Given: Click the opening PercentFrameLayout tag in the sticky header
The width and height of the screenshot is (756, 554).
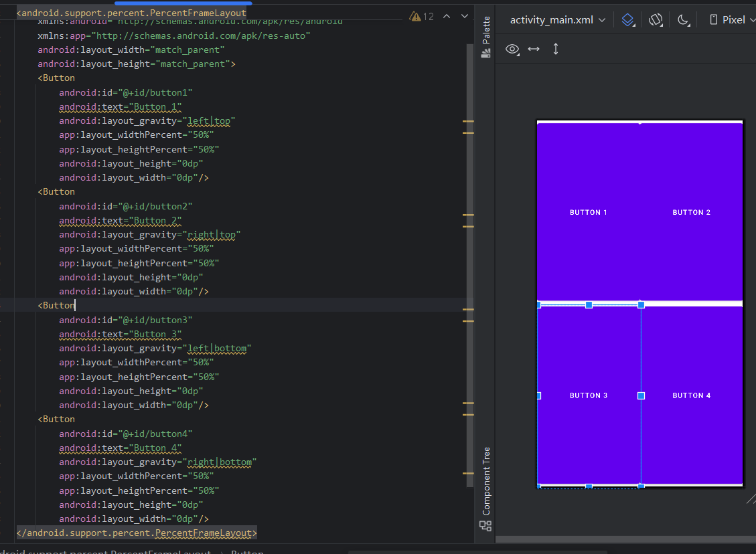Looking at the screenshot, I should click(131, 13).
